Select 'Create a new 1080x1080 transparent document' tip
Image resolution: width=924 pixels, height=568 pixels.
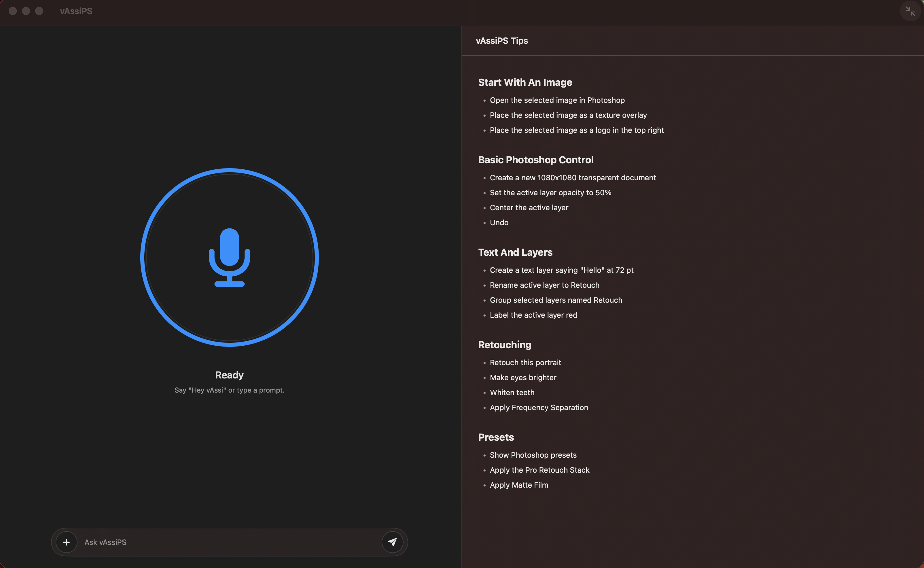click(x=572, y=178)
